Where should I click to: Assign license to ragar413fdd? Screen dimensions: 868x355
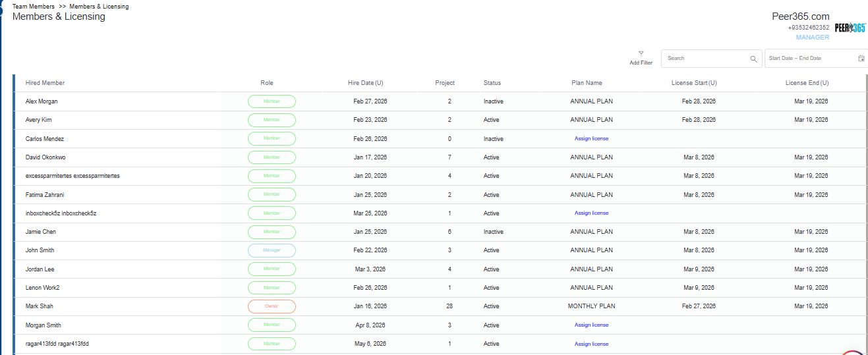point(591,344)
